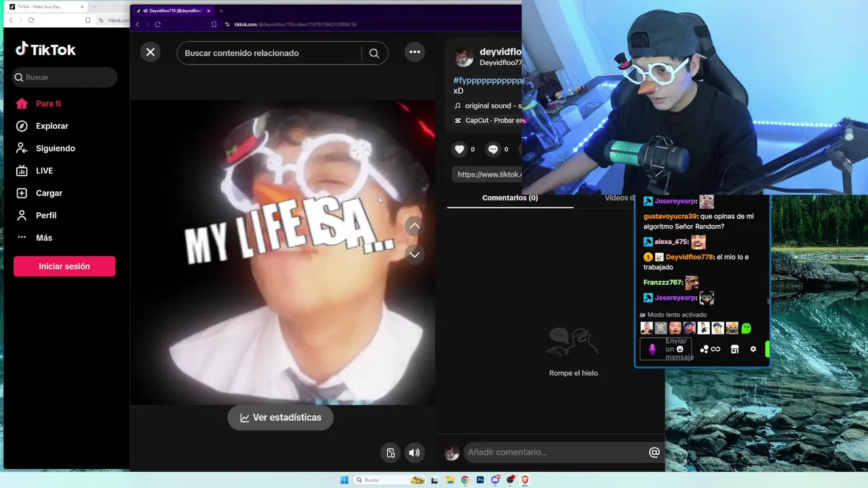Open emoji picker in chat message box
This screenshot has width=868, height=488.
[680, 349]
